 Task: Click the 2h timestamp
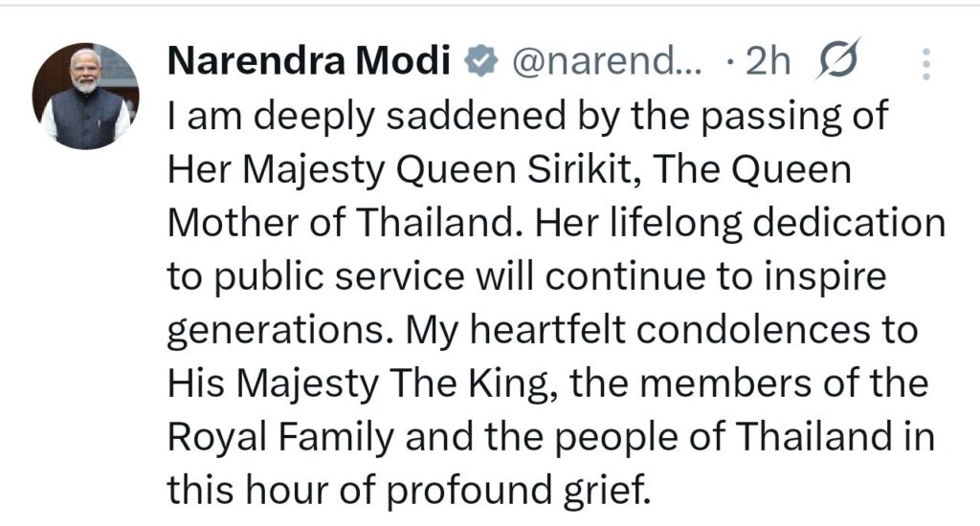768,64
